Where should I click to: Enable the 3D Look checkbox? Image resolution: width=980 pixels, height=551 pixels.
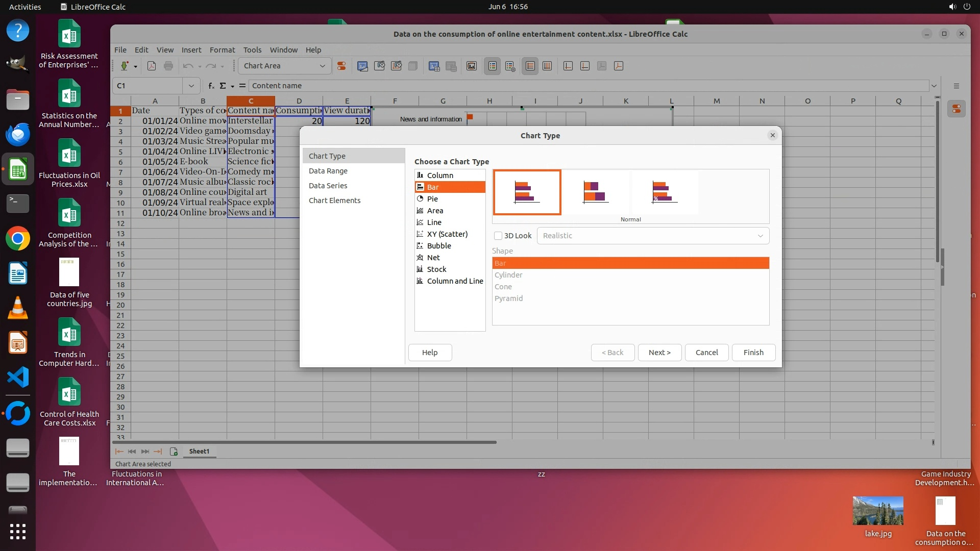coord(498,236)
